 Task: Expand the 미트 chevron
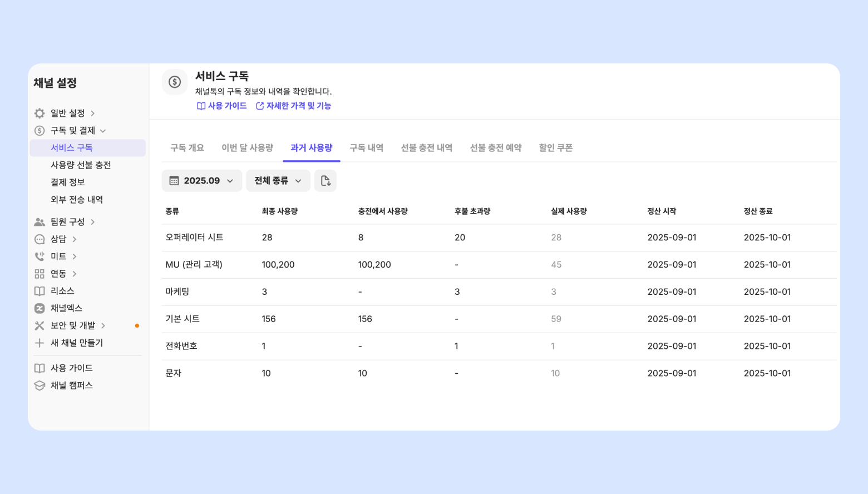coord(75,256)
